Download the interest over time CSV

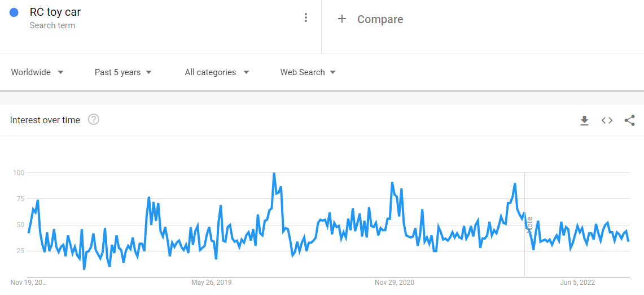coord(584,120)
